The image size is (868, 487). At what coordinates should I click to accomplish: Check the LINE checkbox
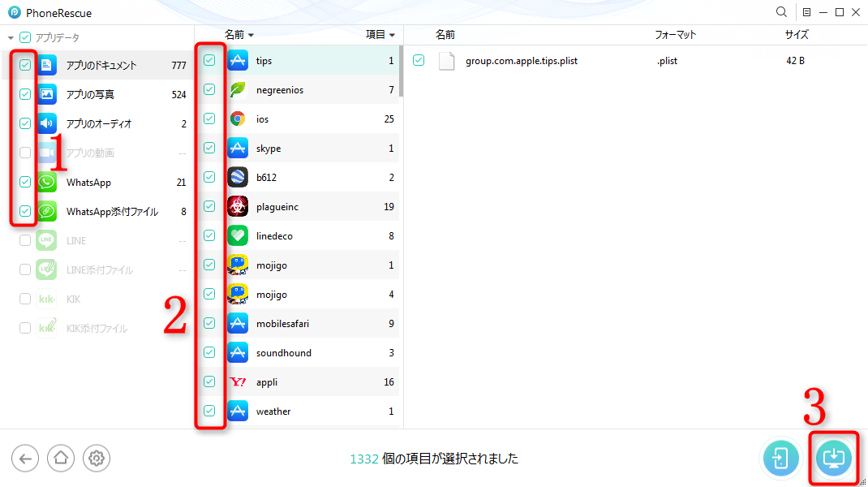tap(25, 240)
